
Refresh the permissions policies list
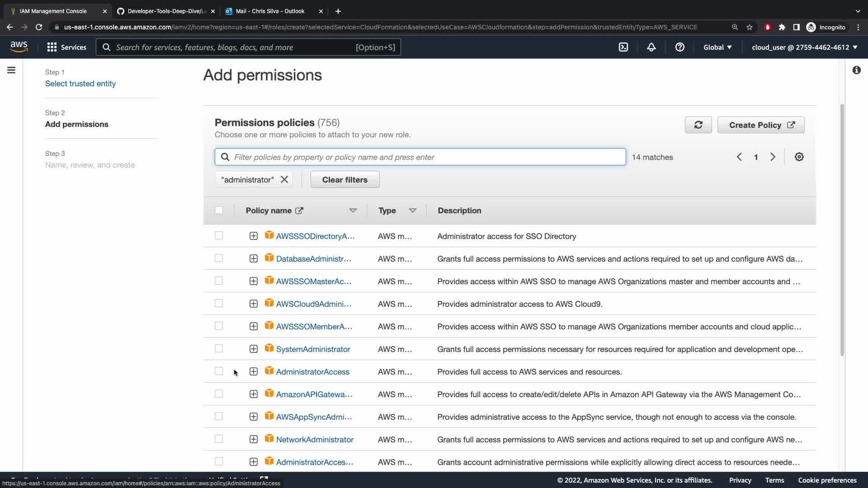click(x=698, y=125)
